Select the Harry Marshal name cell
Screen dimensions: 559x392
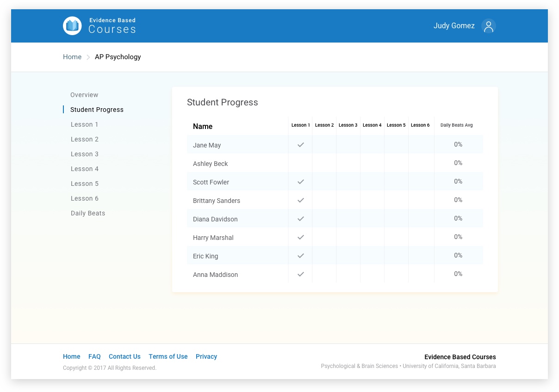[x=213, y=238]
